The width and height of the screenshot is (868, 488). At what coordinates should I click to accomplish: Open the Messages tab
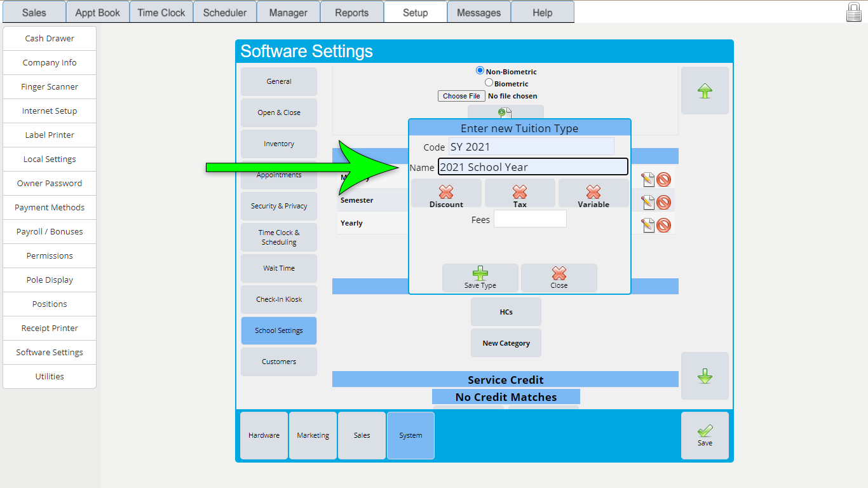[479, 12]
